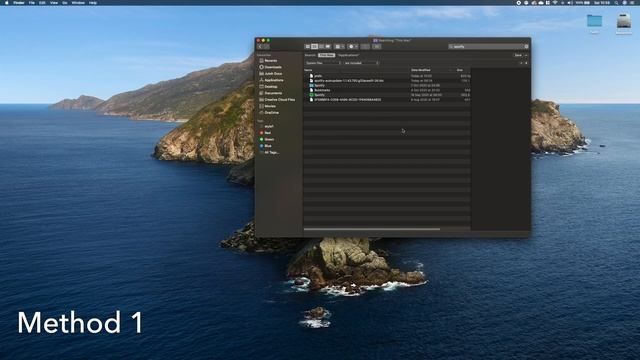Open Spotlight search in menu bar
The width and height of the screenshot is (640, 360).
616,3
